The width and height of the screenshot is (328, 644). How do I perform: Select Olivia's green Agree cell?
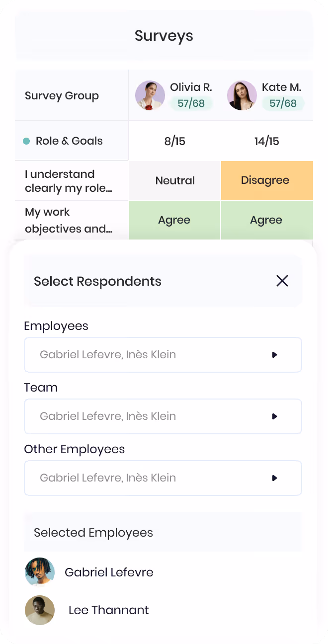click(x=175, y=220)
